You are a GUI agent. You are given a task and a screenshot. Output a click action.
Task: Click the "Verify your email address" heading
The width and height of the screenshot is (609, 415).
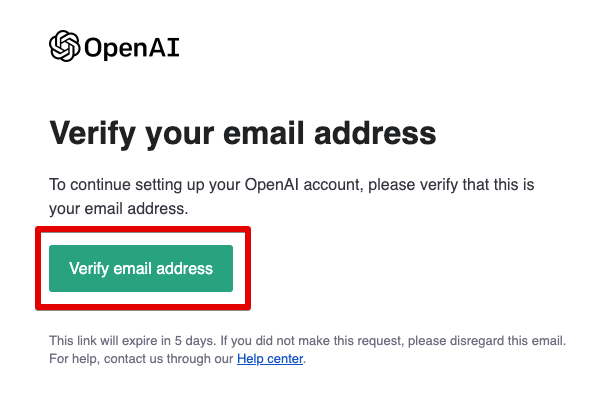pos(243,134)
